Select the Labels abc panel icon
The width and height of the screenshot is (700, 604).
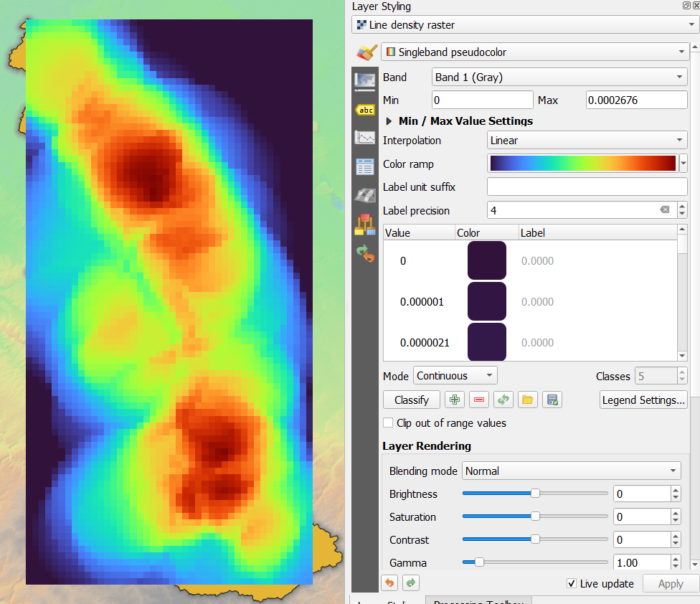click(365, 109)
